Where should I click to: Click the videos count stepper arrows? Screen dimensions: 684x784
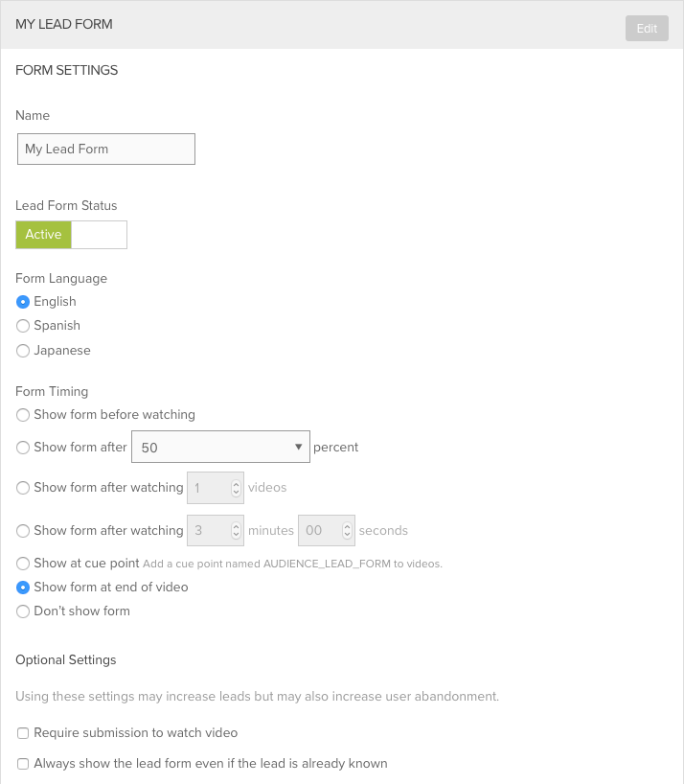coord(236,488)
